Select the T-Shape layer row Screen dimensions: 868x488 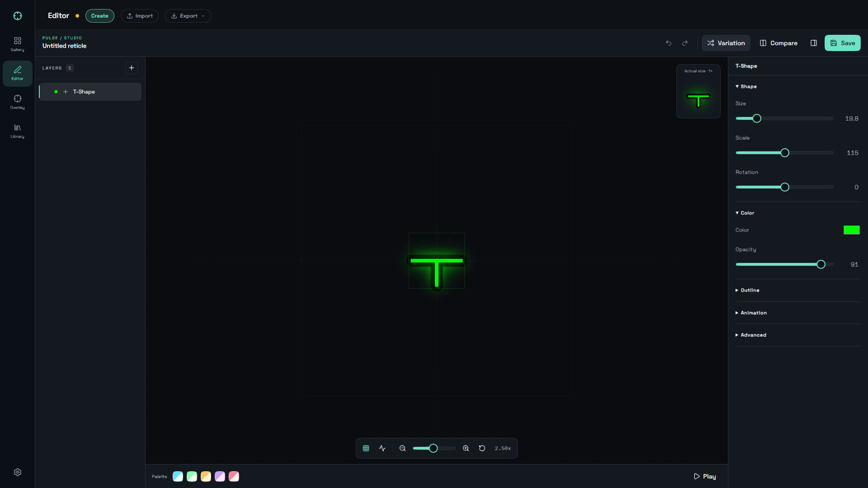(x=90, y=92)
